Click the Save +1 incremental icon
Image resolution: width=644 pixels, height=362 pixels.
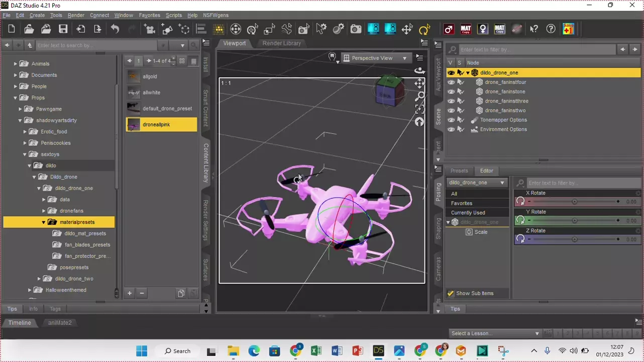pos(568,29)
